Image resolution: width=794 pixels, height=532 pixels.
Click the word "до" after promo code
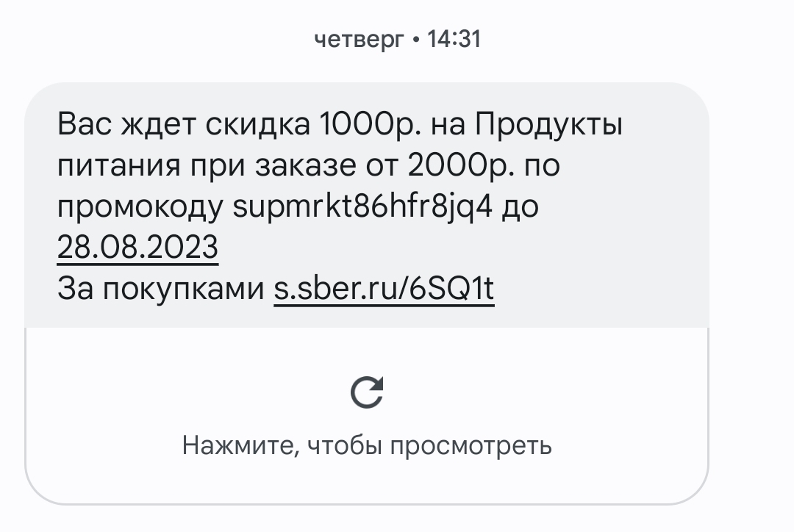[x=520, y=207]
